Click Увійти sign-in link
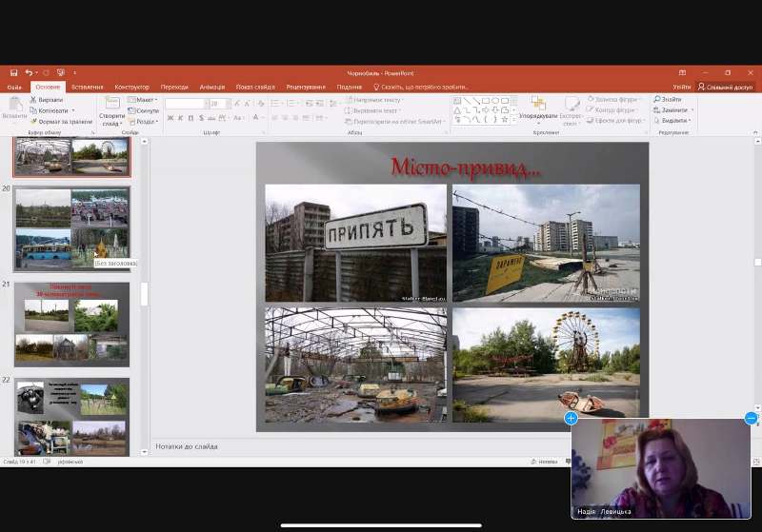The height and width of the screenshot is (532, 762). (x=682, y=87)
